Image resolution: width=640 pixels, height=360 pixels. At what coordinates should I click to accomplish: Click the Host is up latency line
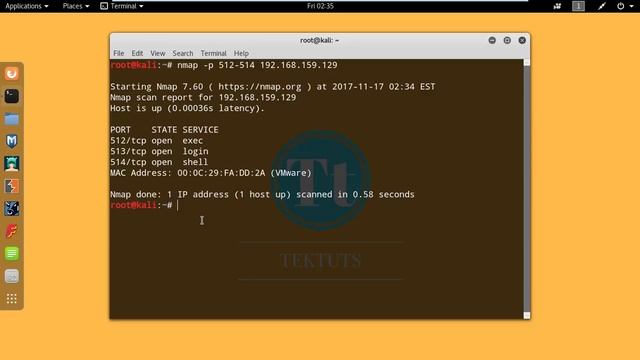[187, 108]
